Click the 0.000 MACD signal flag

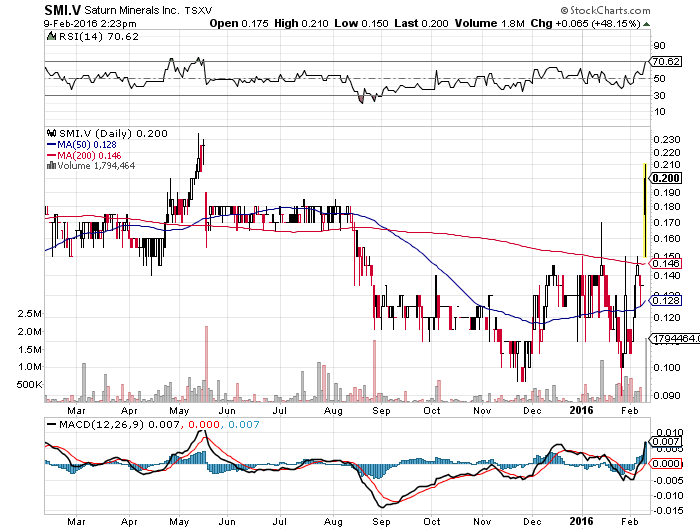tap(666, 463)
